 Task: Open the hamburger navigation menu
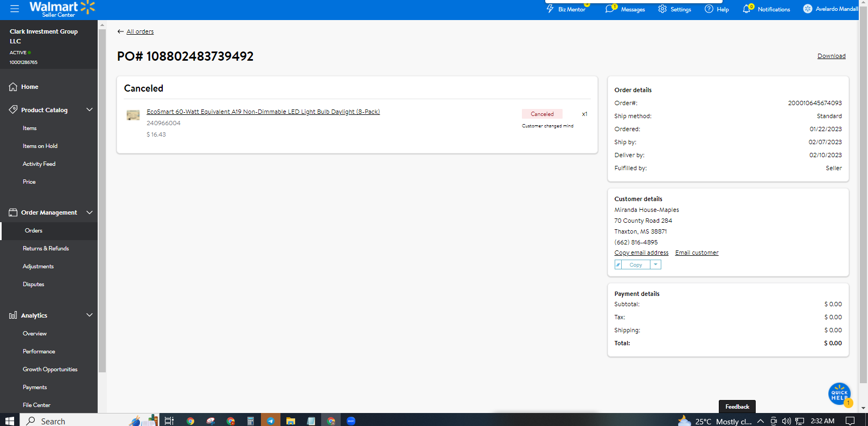click(15, 9)
